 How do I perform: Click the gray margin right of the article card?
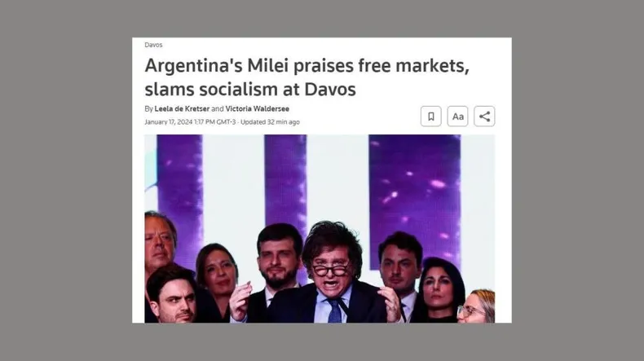578,181
